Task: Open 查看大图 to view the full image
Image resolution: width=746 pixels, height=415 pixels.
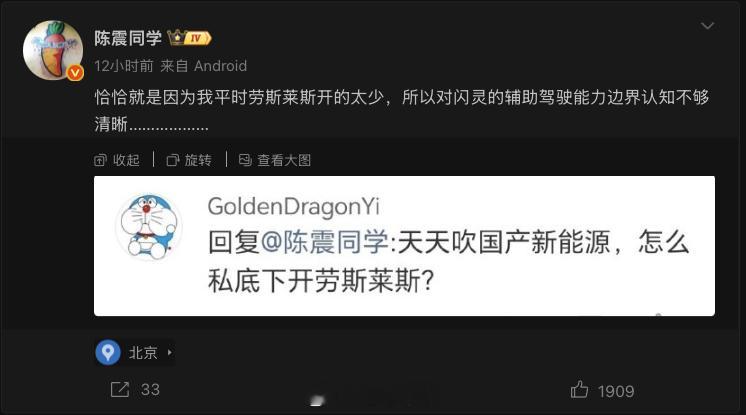Action: click(x=275, y=160)
